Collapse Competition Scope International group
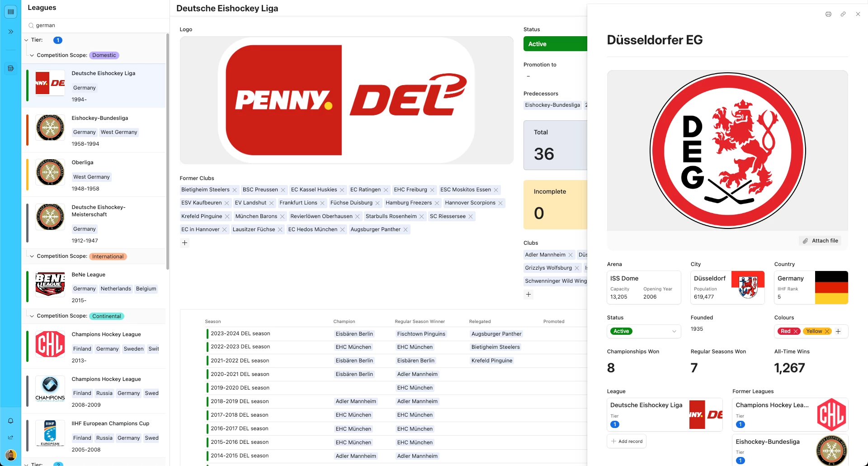 point(32,257)
